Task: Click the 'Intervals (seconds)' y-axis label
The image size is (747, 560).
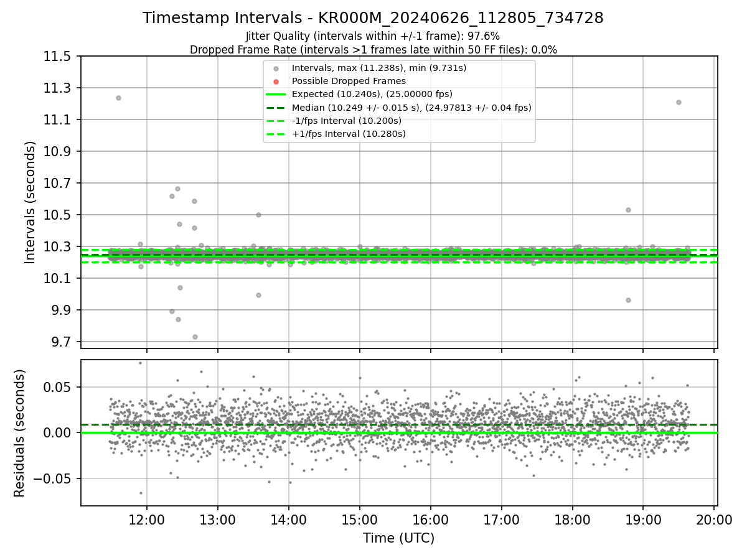Action: [x=31, y=202]
